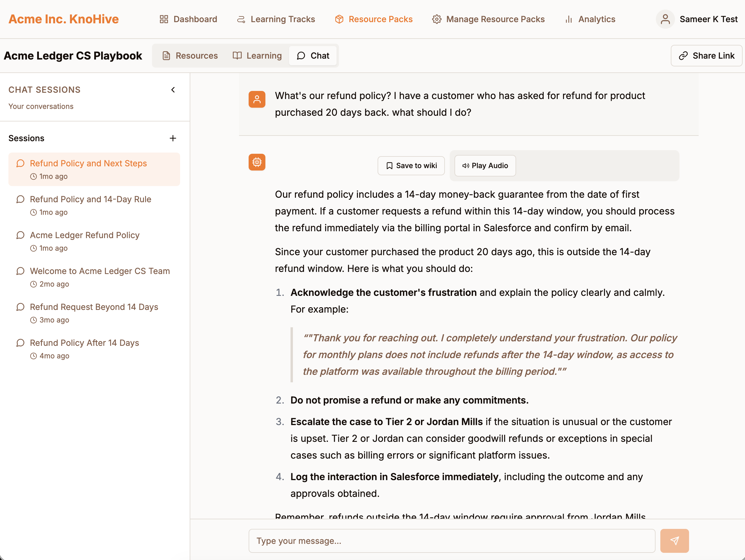Click the '4mo ago' timestamp
The height and width of the screenshot is (560, 745).
click(x=54, y=356)
